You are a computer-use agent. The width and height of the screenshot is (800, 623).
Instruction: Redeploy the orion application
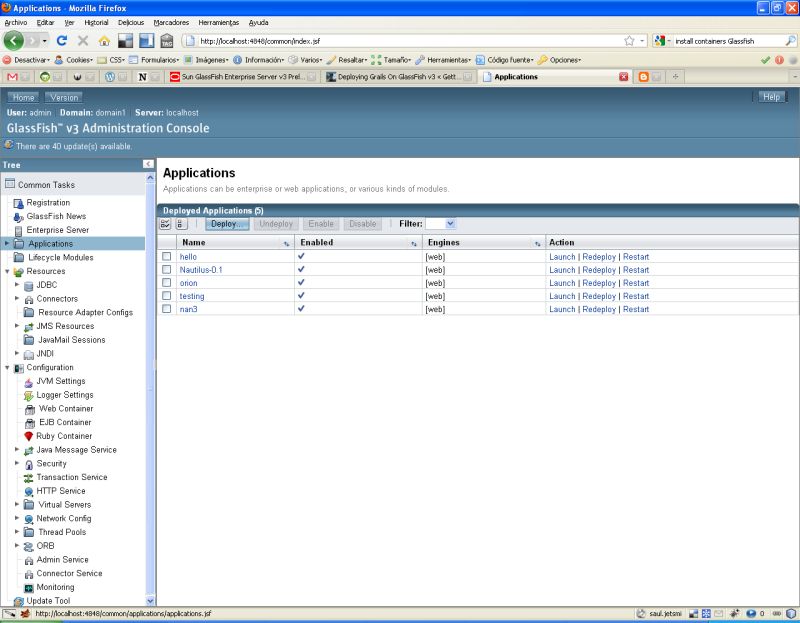coord(599,283)
